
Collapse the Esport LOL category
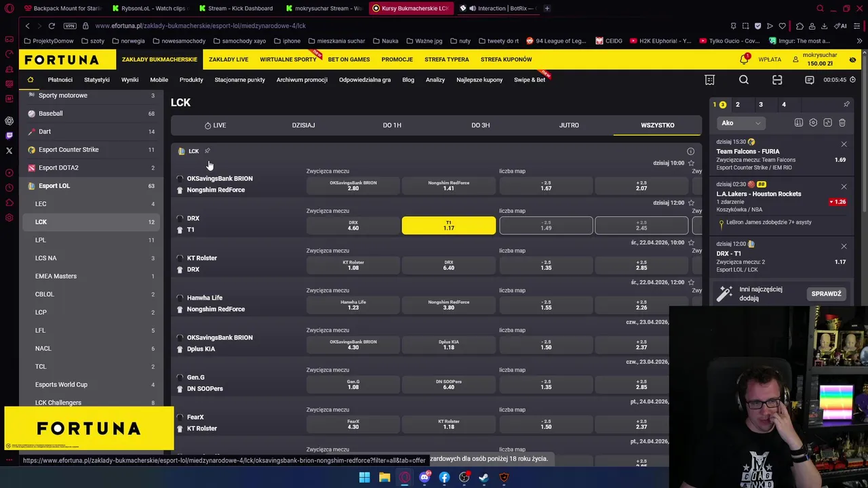point(92,186)
